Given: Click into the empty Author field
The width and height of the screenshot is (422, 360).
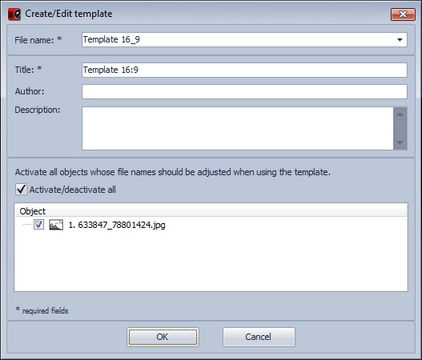Looking at the screenshot, I should click(x=244, y=91).
